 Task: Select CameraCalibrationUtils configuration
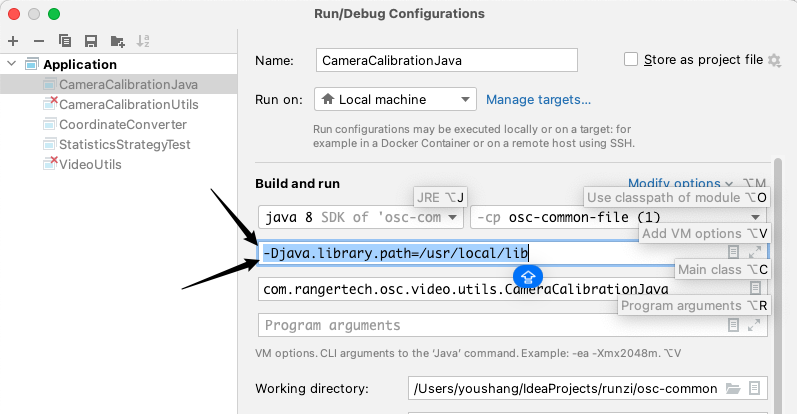click(x=129, y=104)
